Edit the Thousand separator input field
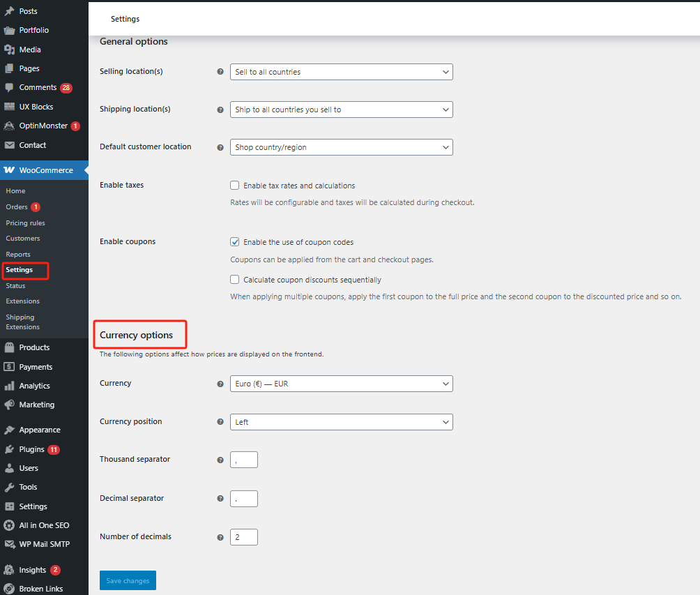 click(243, 460)
